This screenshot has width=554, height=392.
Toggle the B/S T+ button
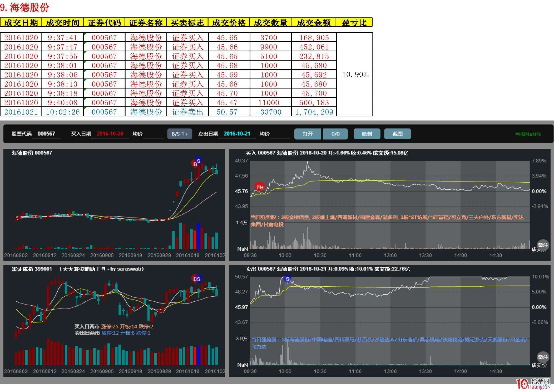click(x=180, y=134)
